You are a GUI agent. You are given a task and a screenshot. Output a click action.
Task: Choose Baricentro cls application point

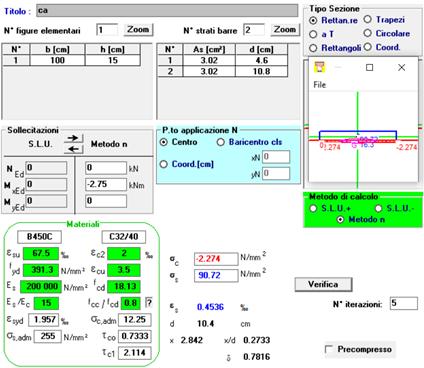[249, 142]
